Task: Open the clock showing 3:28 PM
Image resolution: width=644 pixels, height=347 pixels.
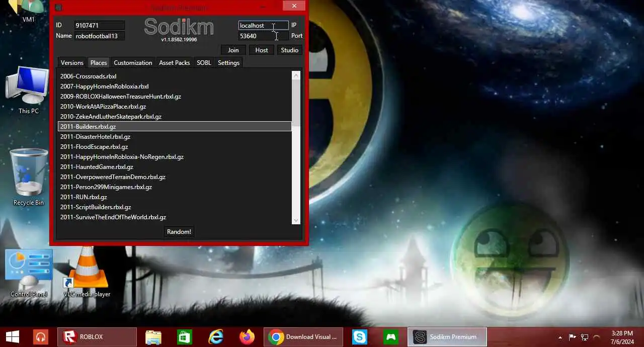Action: [622, 337]
